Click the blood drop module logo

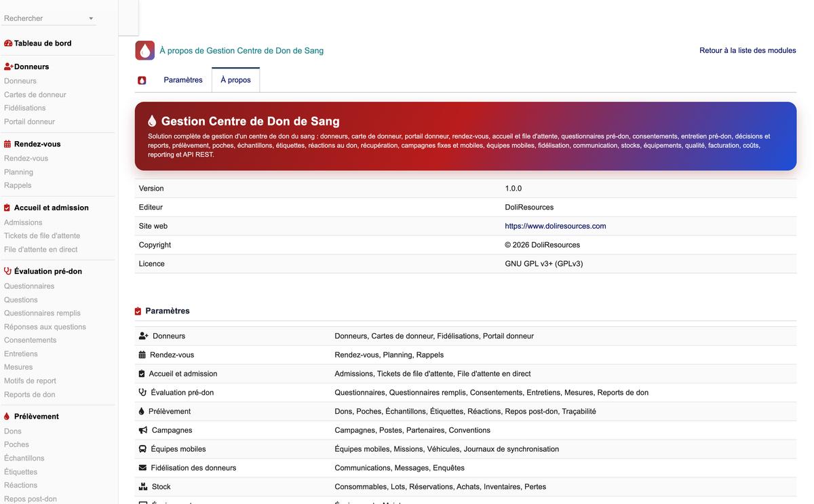144,50
